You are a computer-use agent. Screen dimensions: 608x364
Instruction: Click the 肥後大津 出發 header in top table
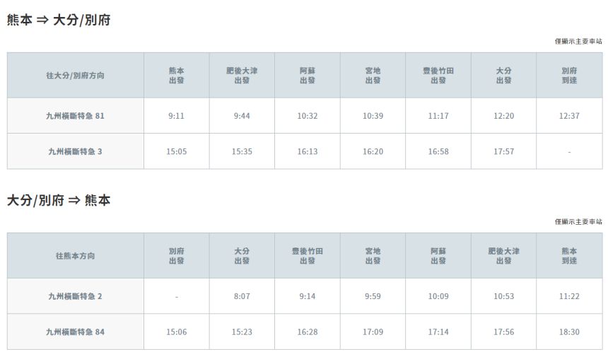click(242, 75)
